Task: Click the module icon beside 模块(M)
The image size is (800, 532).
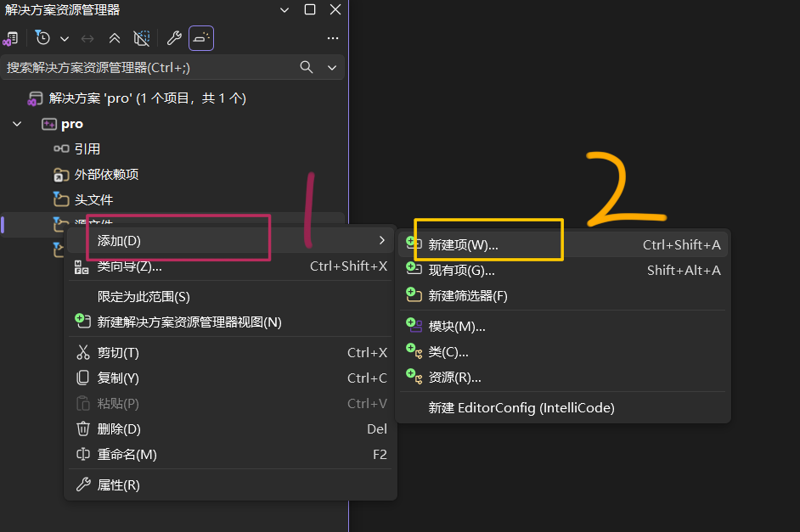Action: (414, 325)
